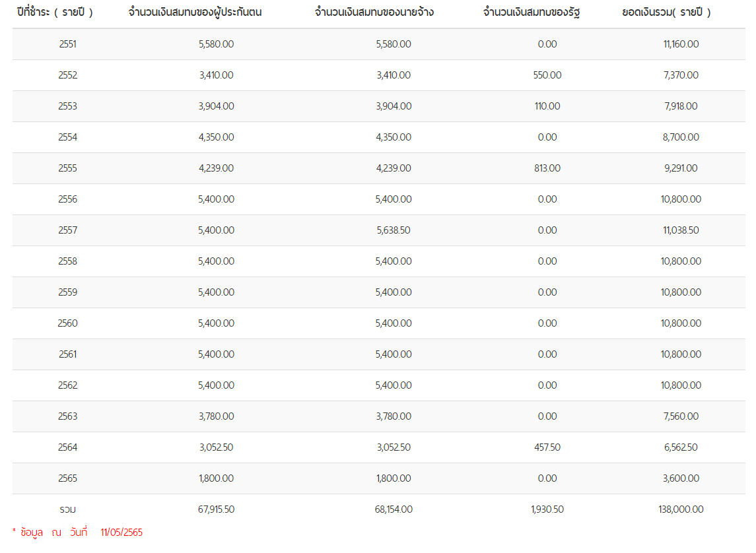Click the จำนวนเงินสมทบของนายจ้าง column header
The image size is (756, 553).
tap(374, 12)
